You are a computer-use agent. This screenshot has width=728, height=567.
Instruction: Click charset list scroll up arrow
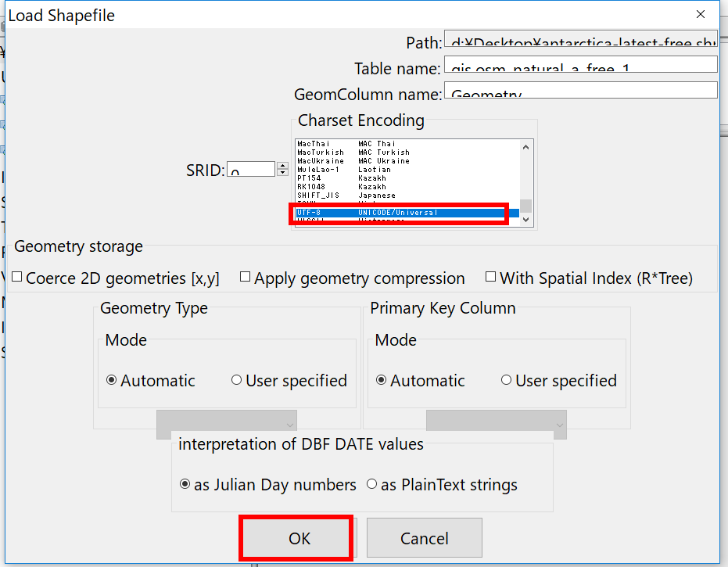pyautogui.click(x=525, y=147)
